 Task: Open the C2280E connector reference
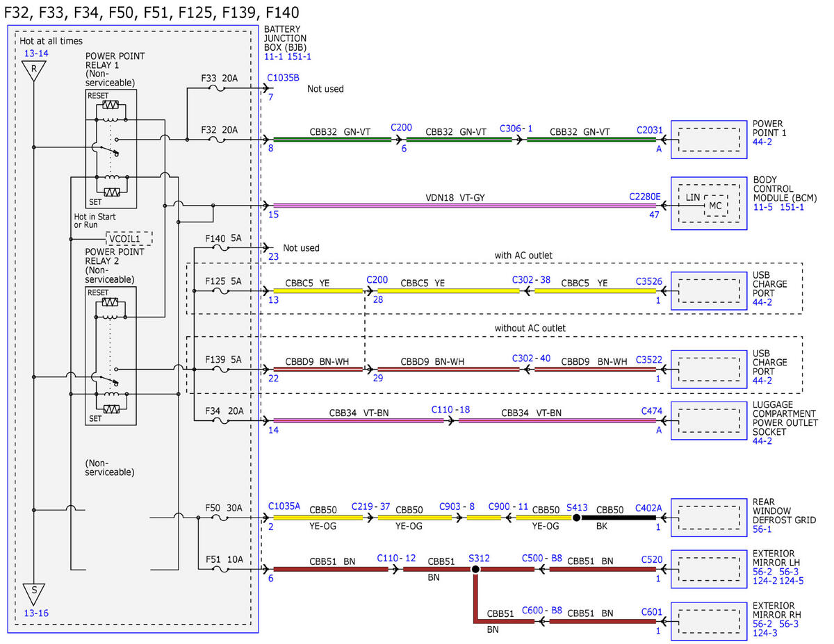(644, 197)
